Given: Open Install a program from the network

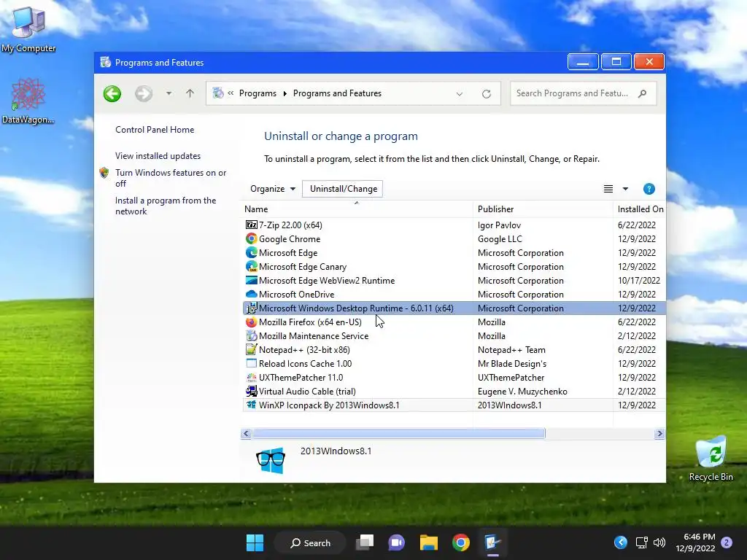Looking at the screenshot, I should 166,206.
